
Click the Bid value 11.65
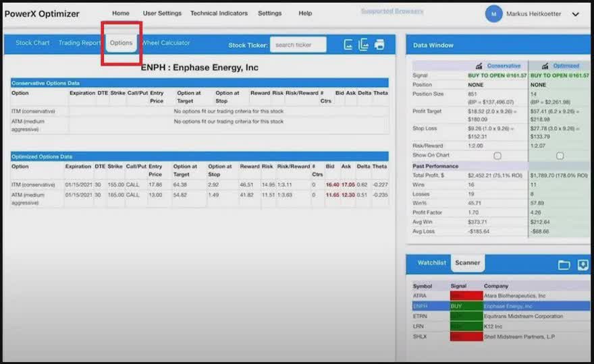332,195
